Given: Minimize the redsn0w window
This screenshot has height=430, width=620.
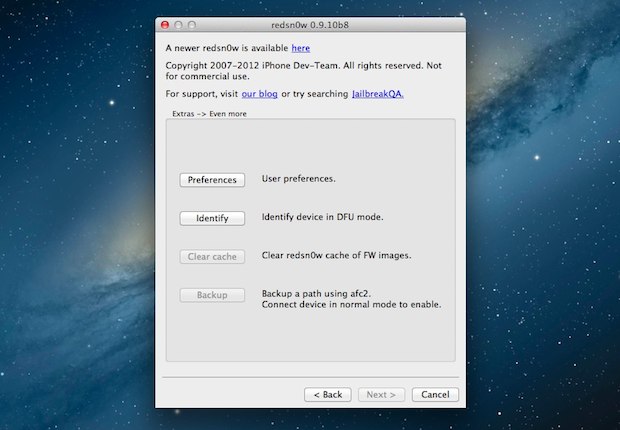Looking at the screenshot, I should 178,25.
